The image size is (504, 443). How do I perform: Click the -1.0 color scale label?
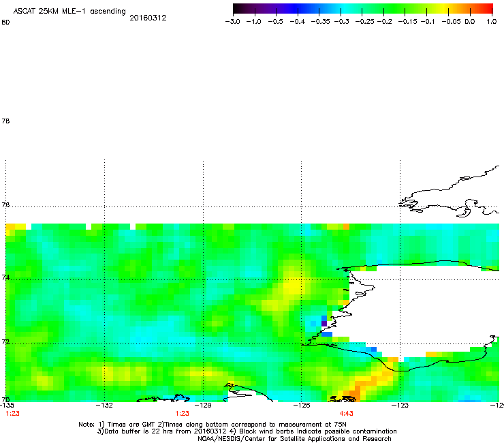pyautogui.click(x=253, y=22)
